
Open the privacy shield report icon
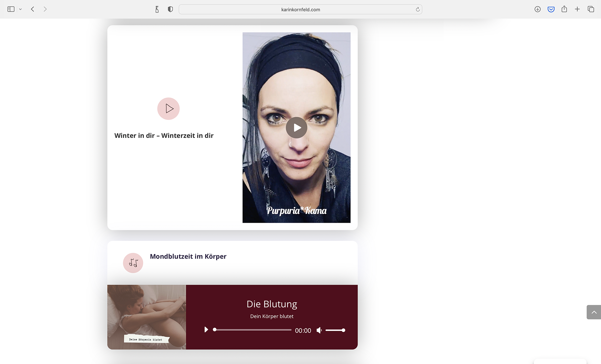coord(170,9)
